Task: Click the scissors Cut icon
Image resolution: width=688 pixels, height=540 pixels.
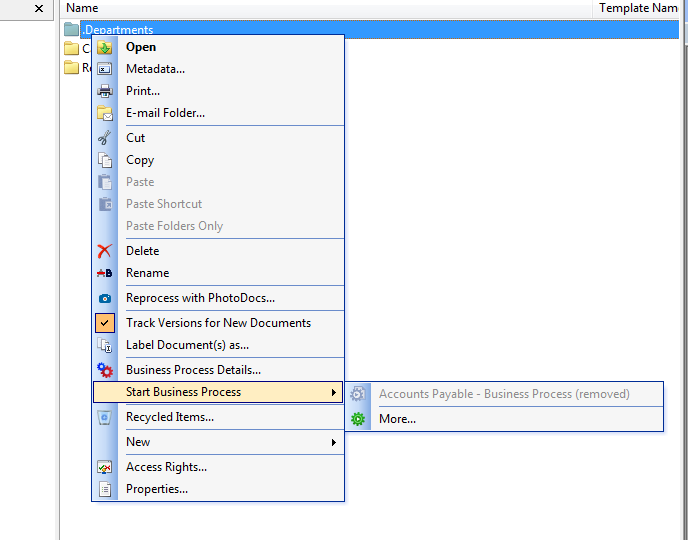Action: tap(104, 138)
